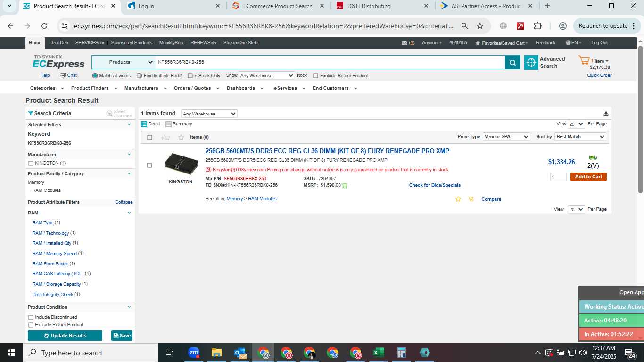The image size is (644, 362).
Task: Open the Dashboards menu
Action: (x=244, y=88)
